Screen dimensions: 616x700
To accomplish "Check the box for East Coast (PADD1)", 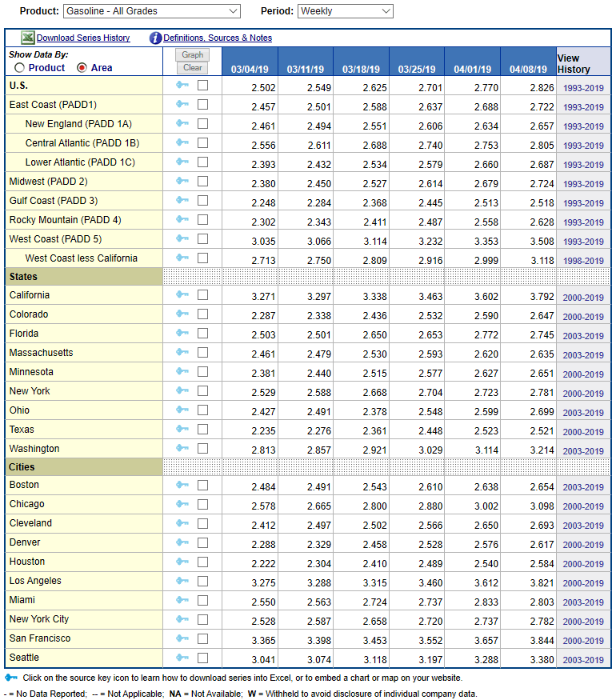I will [x=202, y=104].
